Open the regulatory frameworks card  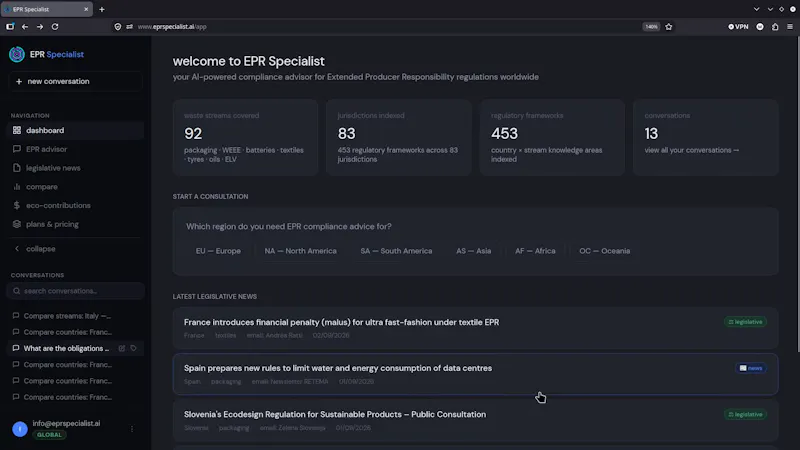click(552, 138)
